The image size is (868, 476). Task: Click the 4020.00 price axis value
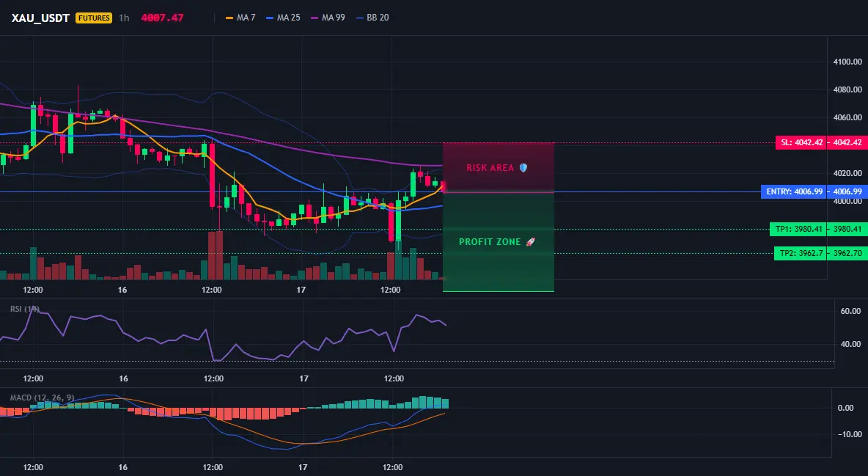click(x=847, y=173)
